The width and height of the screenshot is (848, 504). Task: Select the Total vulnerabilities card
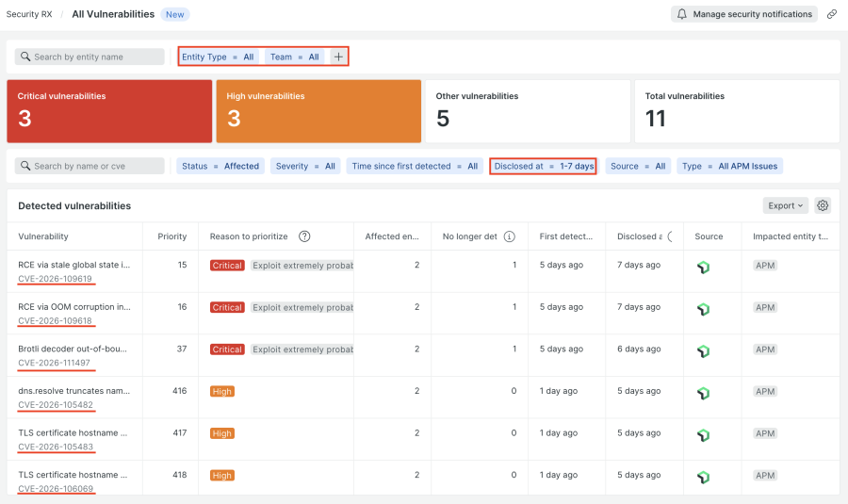(x=737, y=111)
